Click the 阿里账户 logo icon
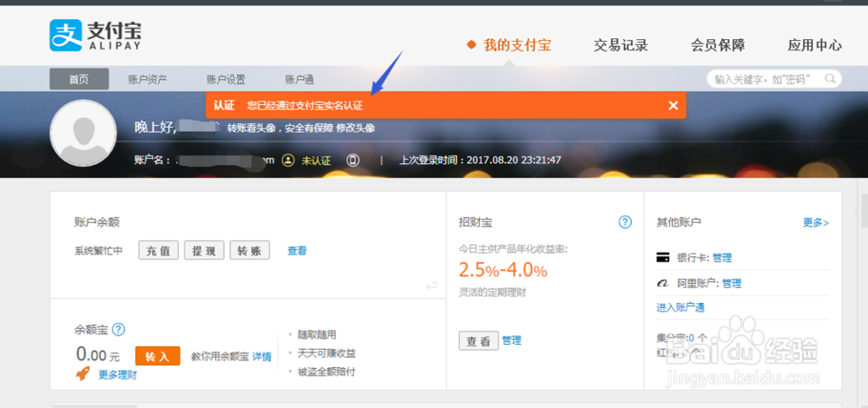868x408 pixels. click(662, 284)
